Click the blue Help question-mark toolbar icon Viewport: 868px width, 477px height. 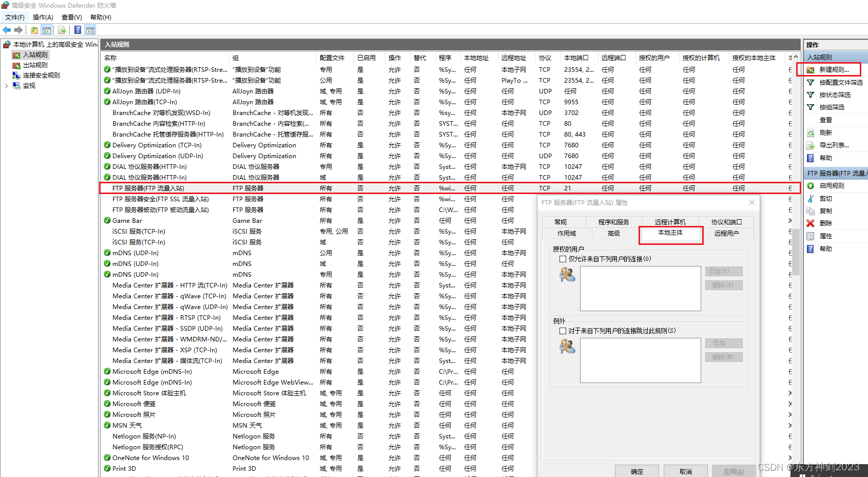(x=78, y=30)
